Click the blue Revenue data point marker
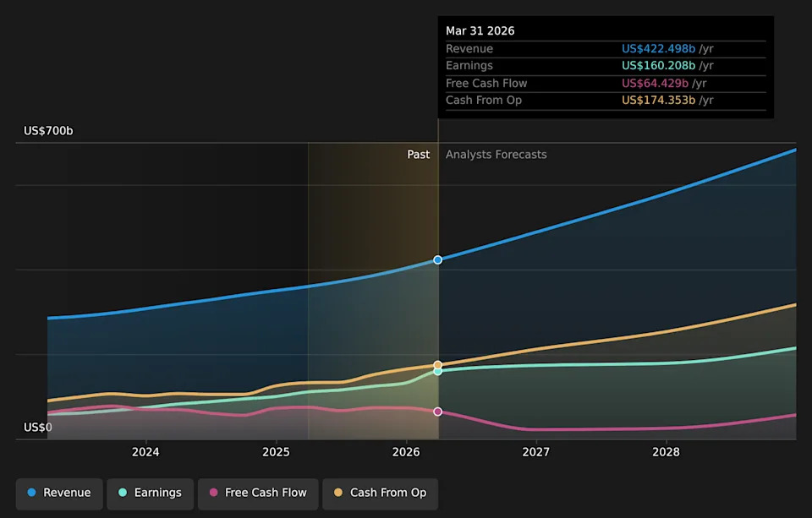Screen dimensions: 812x518 click(x=437, y=259)
